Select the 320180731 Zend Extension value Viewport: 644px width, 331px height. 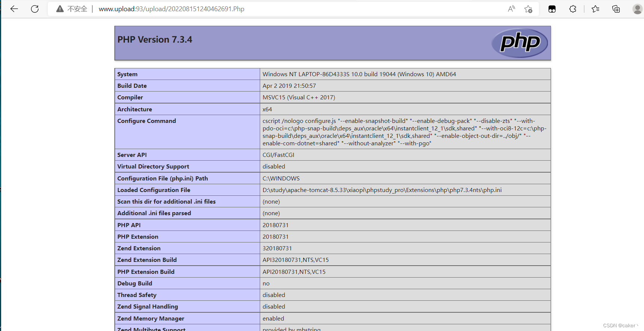[x=277, y=248]
